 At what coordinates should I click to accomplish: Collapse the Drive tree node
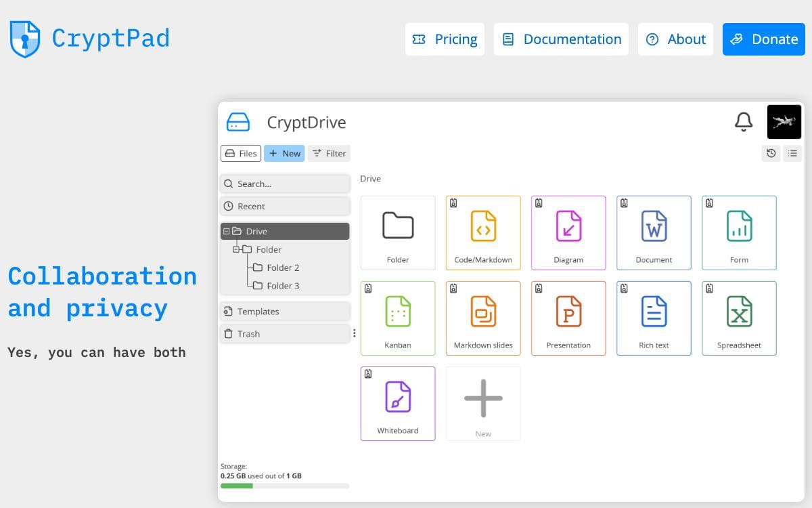click(227, 231)
